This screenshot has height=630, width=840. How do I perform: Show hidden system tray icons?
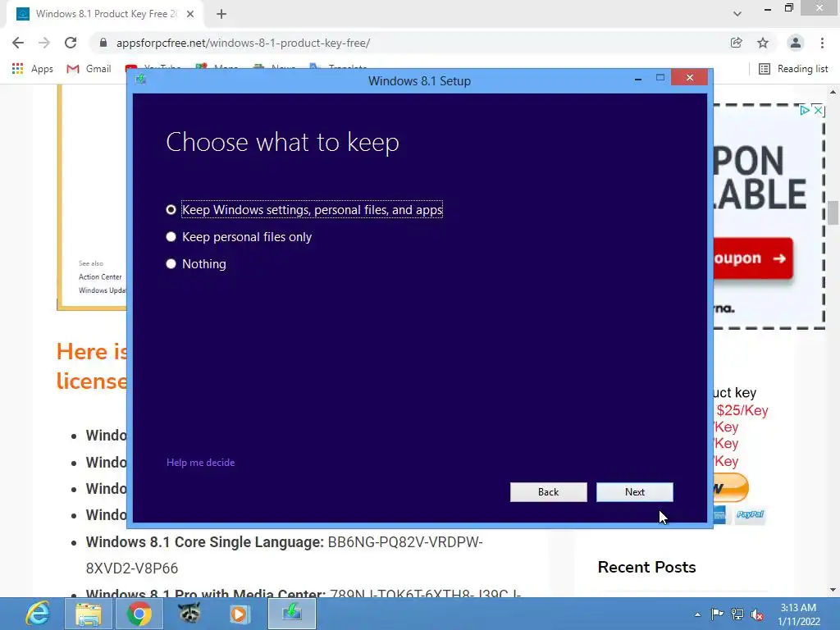(x=697, y=614)
